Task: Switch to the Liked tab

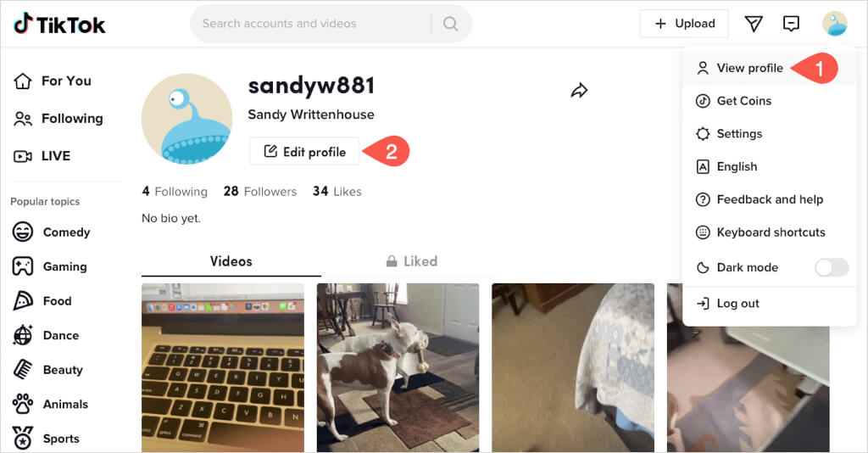Action: click(x=411, y=261)
